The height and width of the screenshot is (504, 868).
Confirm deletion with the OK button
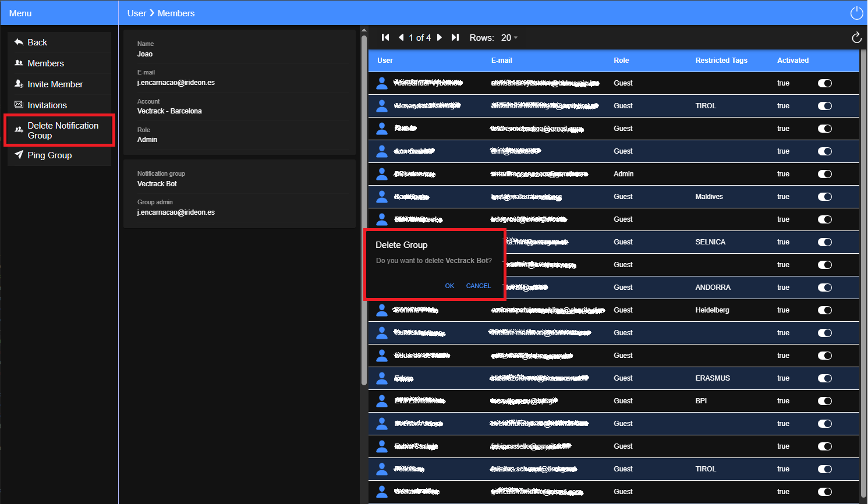point(449,286)
